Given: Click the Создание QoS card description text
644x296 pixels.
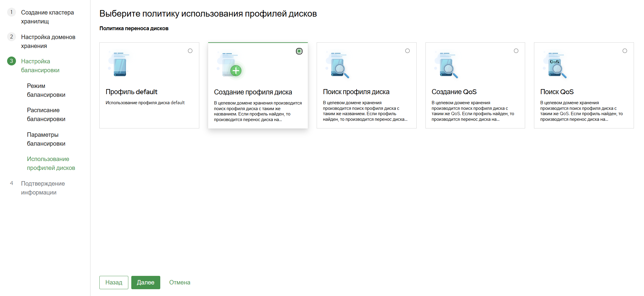Looking at the screenshot, I should point(473,111).
